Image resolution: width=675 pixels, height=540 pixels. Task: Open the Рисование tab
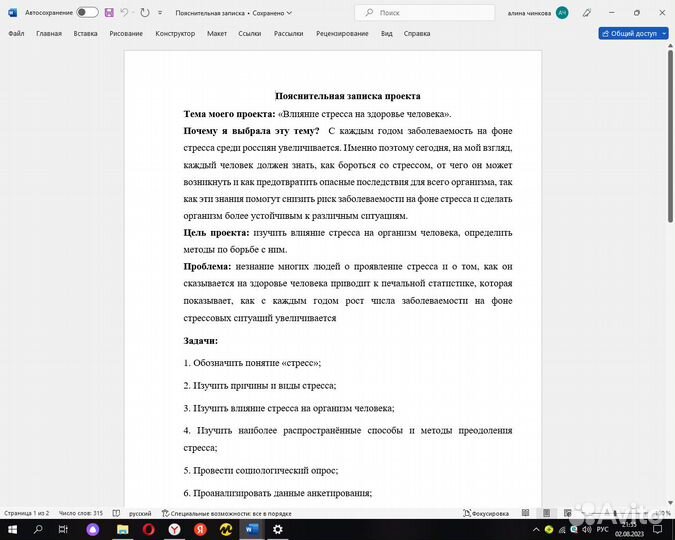pos(126,34)
